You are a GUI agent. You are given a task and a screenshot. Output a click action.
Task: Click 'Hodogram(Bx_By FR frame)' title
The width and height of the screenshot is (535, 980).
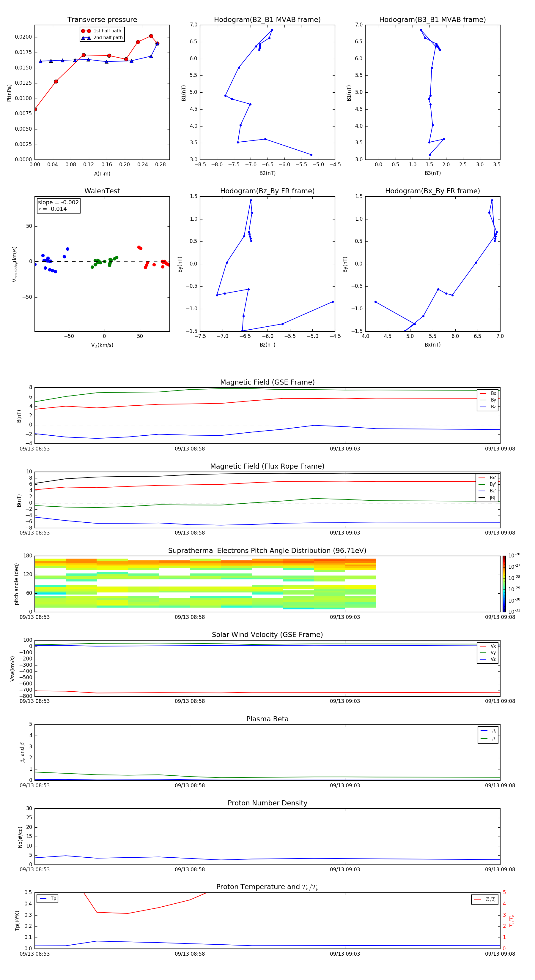432,191
